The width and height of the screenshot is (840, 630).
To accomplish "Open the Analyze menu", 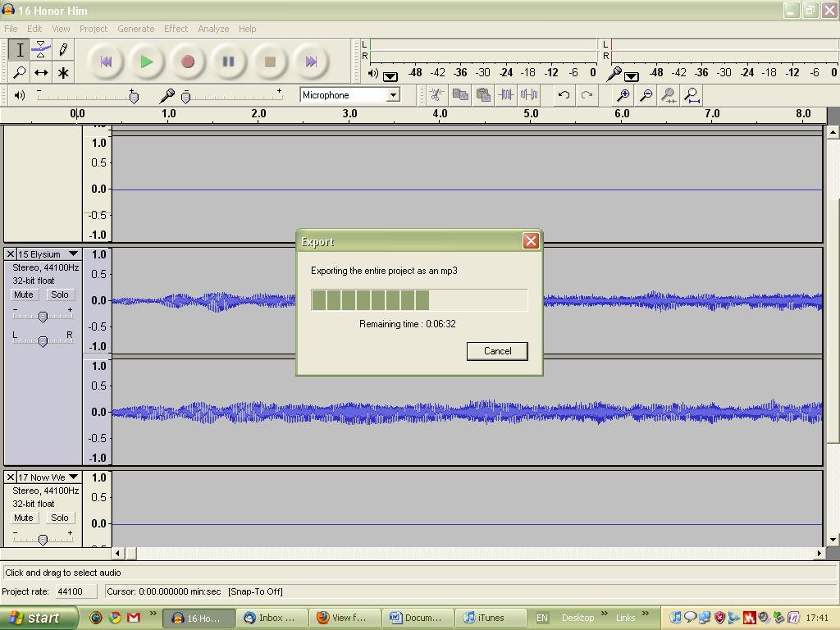I will pos(213,29).
